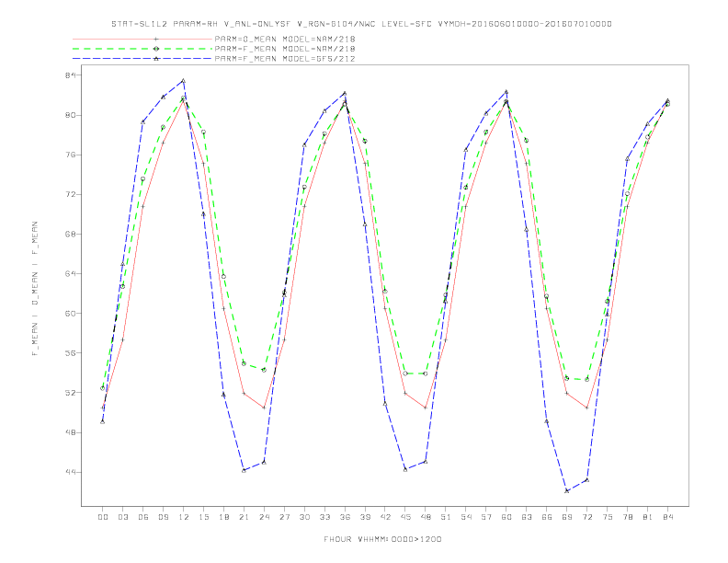Viewport: 728px width, 563px height.
Task: Click y-axis tick value 44
Action: click(71, 472)
